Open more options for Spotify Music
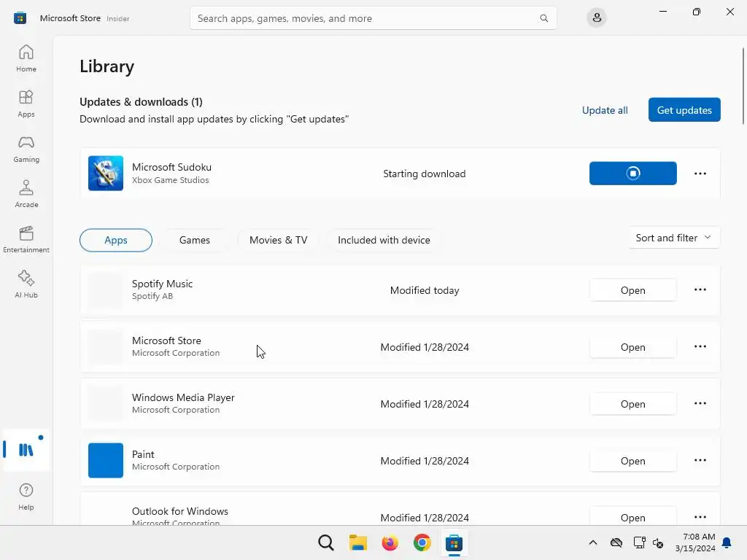747x560 pixels. point(700,289)
